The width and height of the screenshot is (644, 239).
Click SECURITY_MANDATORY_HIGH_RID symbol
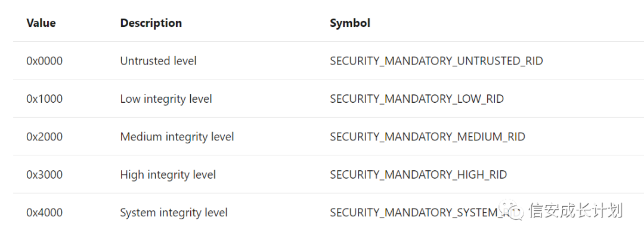coord(419,175)
